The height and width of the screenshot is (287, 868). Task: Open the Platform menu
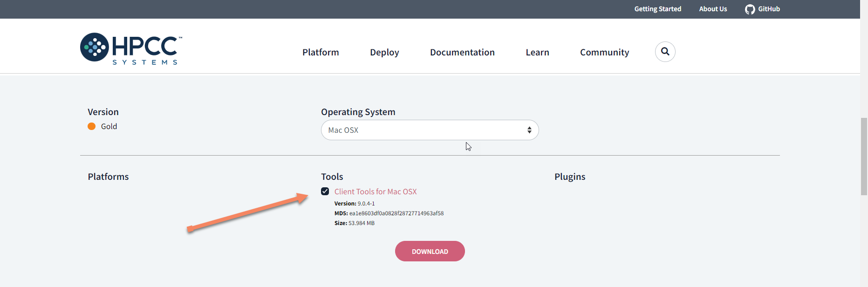[x=321, y=52]
